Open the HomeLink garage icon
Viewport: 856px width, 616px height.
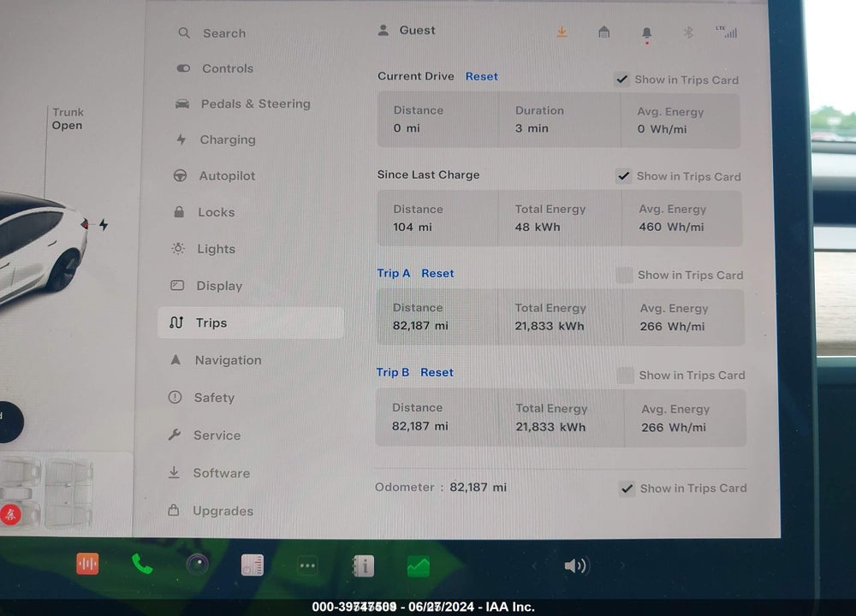point(603,33)
